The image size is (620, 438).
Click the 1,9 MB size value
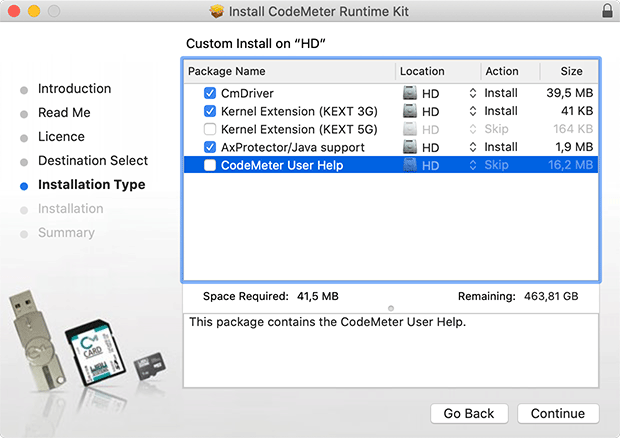575,147
